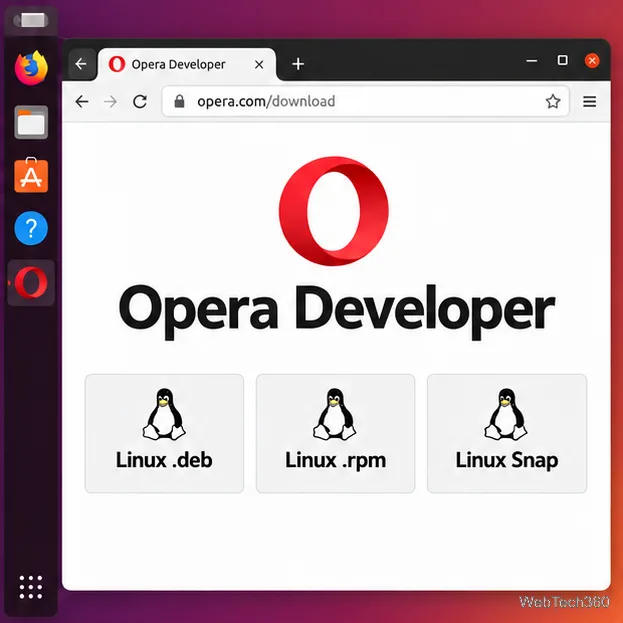Viewport: 623px width, 623px height.
Task: Open Firefox from the dock
Action: pos(31,68)
